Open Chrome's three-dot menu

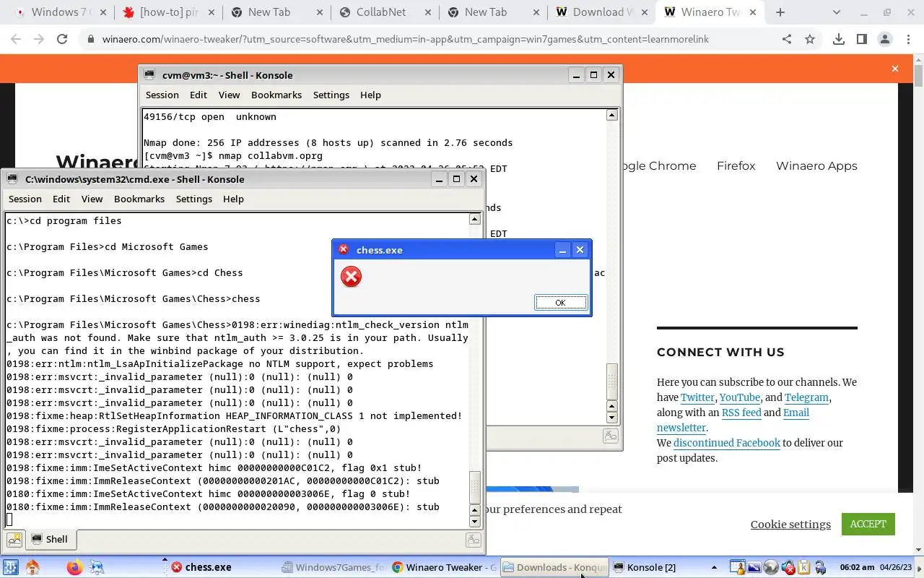pos(907,40)
